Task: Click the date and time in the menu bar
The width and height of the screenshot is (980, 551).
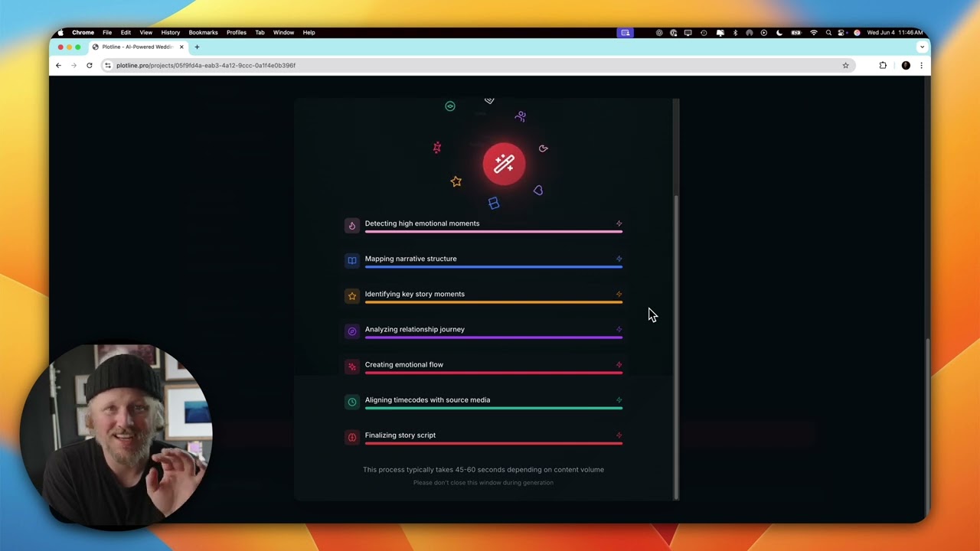Action: coord(894,32)
